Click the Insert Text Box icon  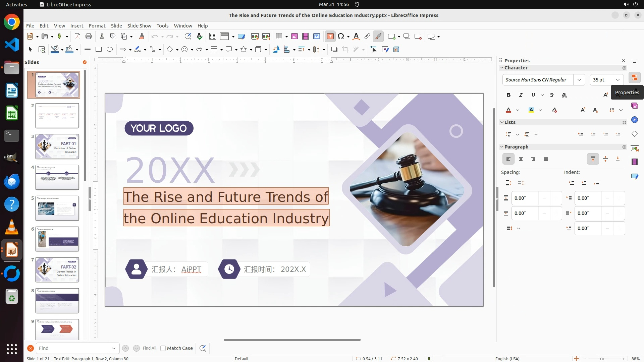point(330,37)
